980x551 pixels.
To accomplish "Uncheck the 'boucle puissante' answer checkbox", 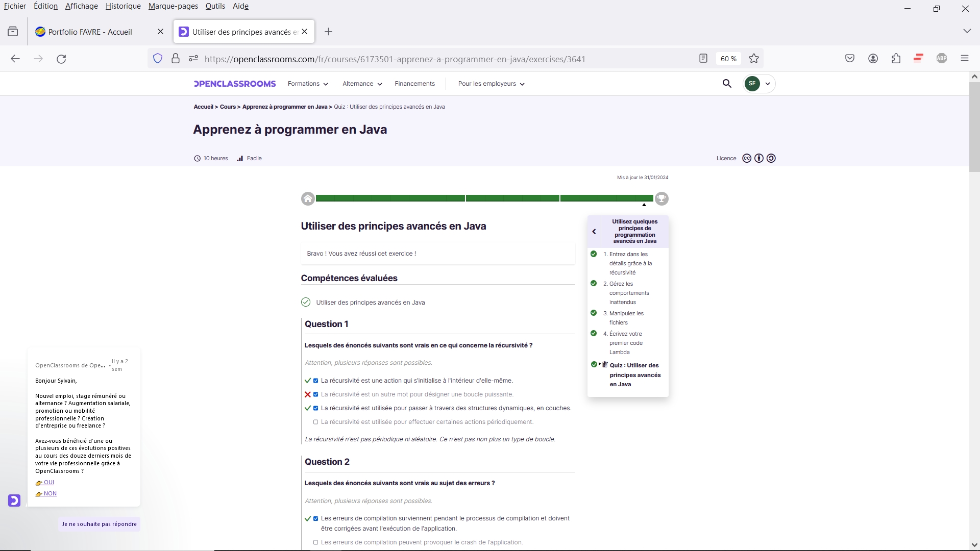I will pos(315,394).
